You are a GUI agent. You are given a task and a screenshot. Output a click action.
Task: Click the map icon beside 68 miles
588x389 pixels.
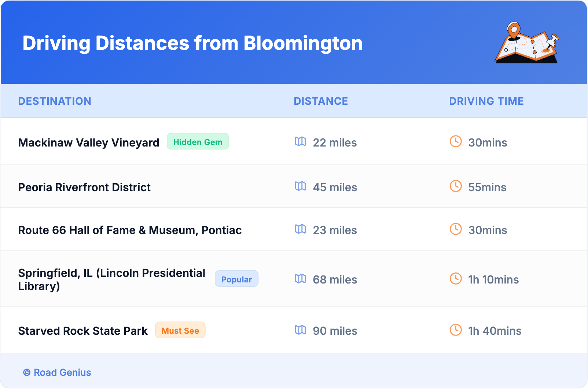pyautogui.click(x=300, y=278)
